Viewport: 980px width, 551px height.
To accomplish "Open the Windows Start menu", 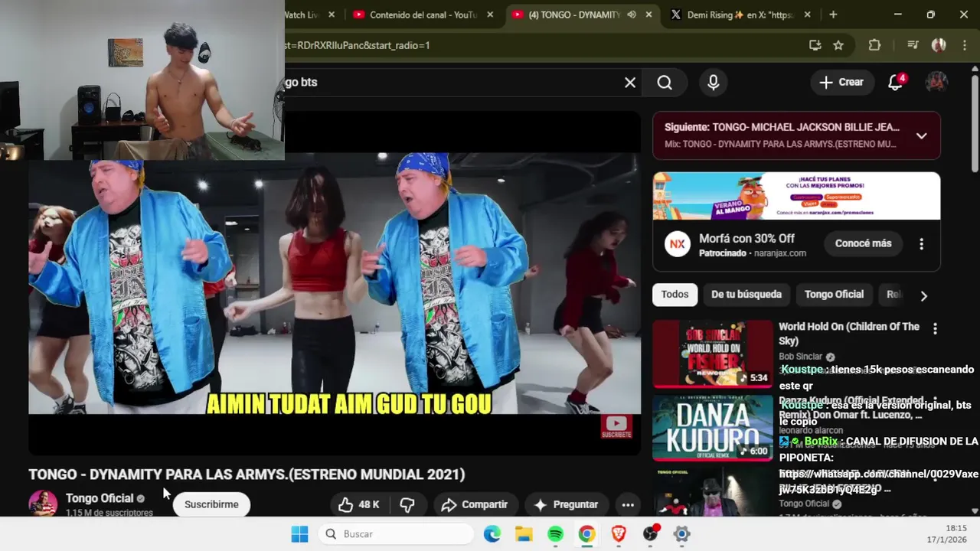I will (x=299, y=534).
